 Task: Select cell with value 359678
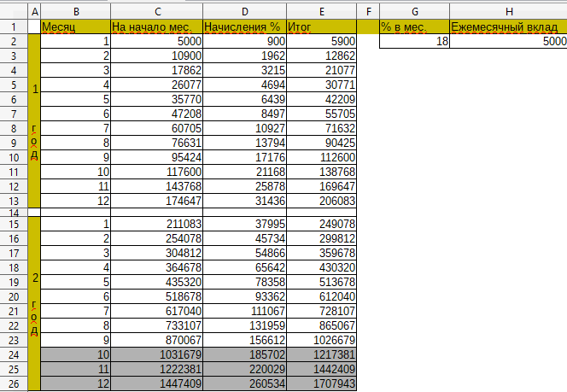pyautogui.click(x=321, y=253)
